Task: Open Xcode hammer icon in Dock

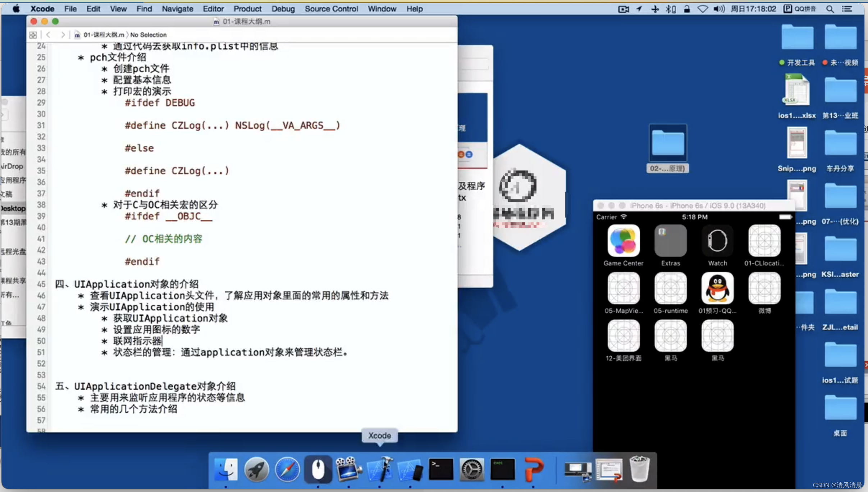Action: click(379, 469)
